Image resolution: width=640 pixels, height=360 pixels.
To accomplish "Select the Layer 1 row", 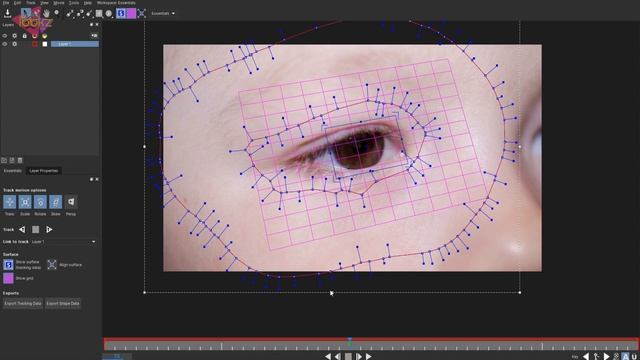I will 75,44.
